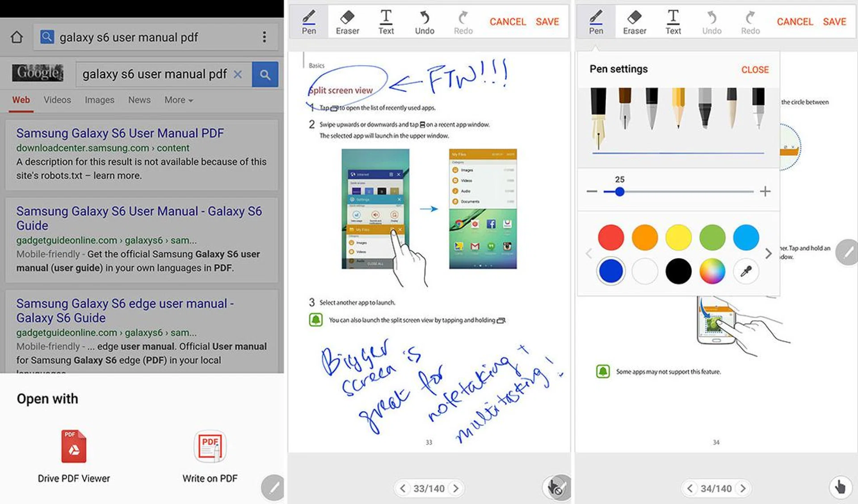Select the red color swatch

tap(610, 237)
